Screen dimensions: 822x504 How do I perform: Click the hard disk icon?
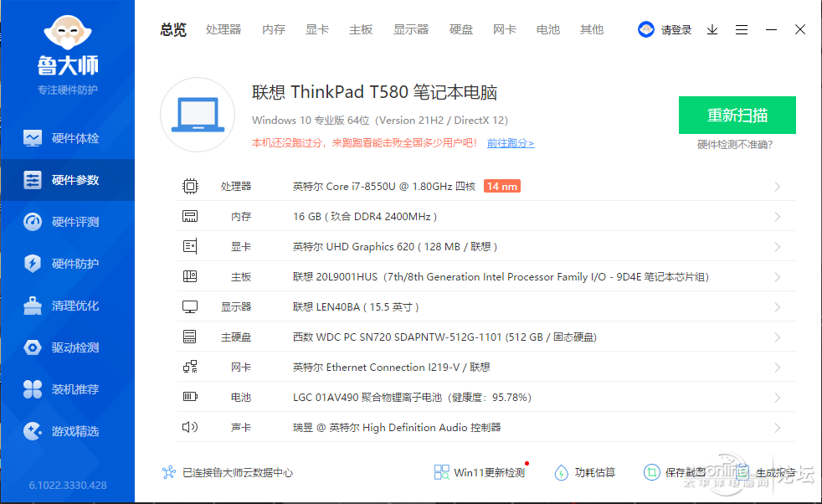coord(190,337)
